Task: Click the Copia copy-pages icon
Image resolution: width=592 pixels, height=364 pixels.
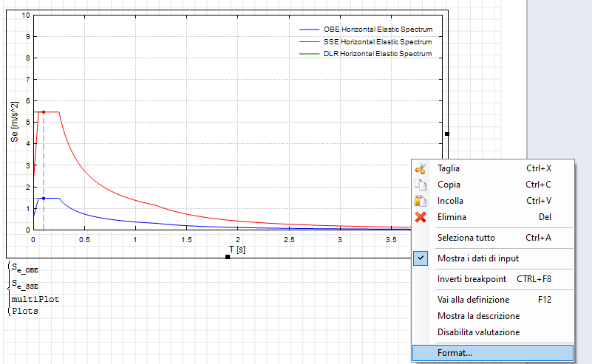Action: [421, 185]
